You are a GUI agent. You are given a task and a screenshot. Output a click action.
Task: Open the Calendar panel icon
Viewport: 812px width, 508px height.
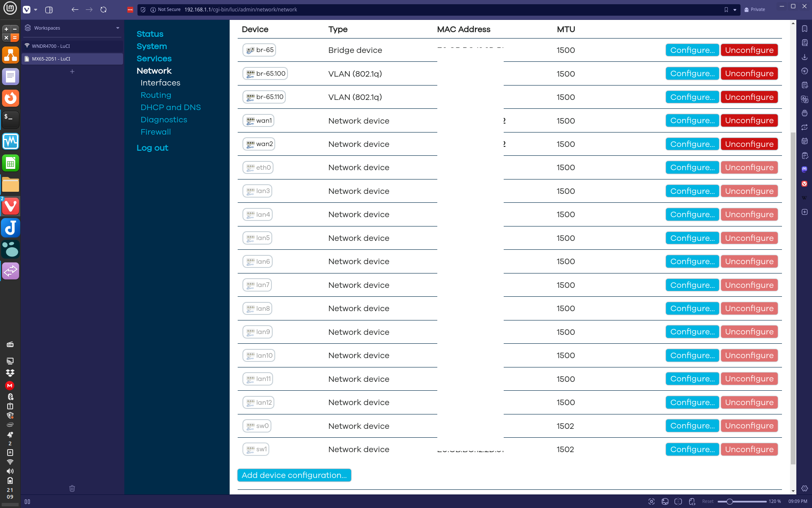(x=804, y=141)
